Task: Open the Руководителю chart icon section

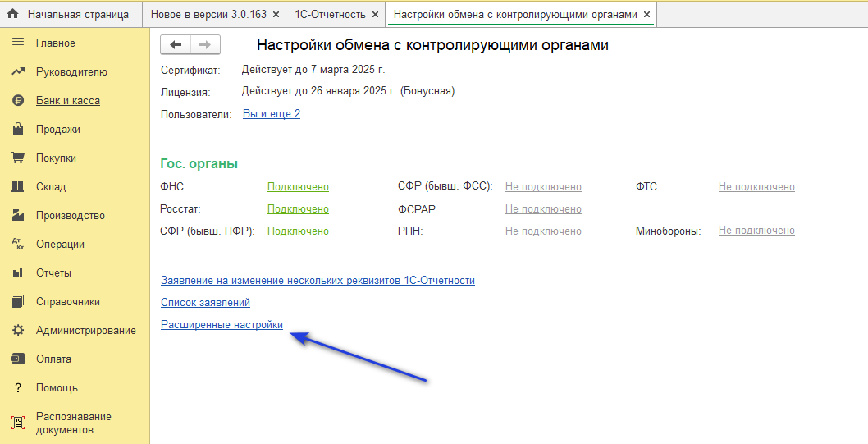Action: (x=17, y=71)
